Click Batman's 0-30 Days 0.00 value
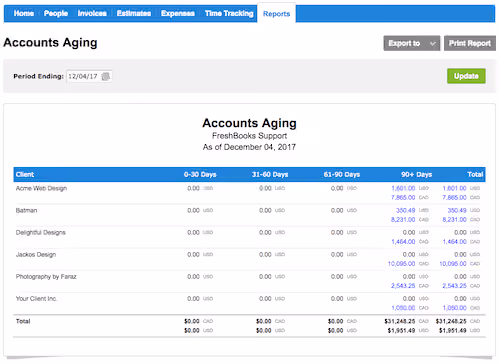The height and width of the screenshot is (364, 500). (193, 210)
